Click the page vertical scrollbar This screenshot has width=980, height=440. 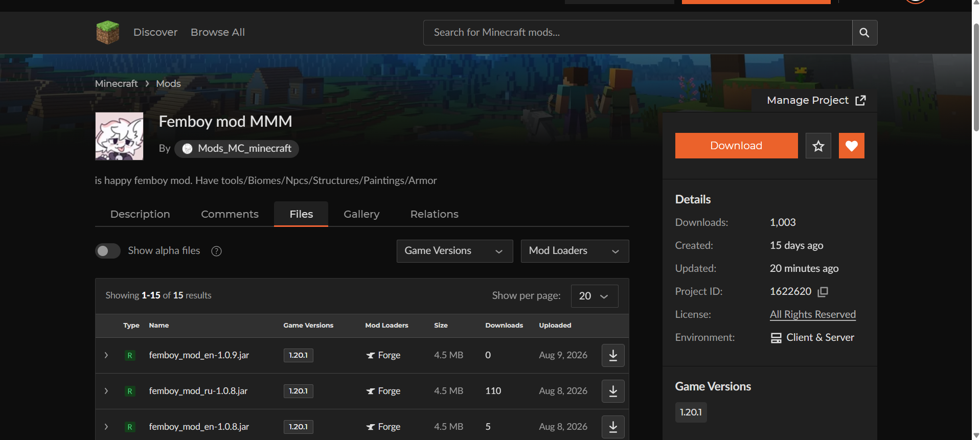pos(976,77)
